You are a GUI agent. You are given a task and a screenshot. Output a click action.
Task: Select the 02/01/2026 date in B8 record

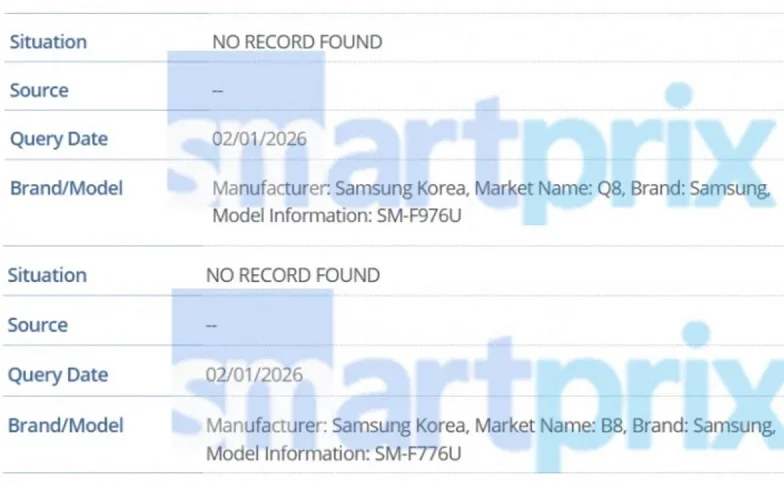pyautogui.click(x=254, y=375)
